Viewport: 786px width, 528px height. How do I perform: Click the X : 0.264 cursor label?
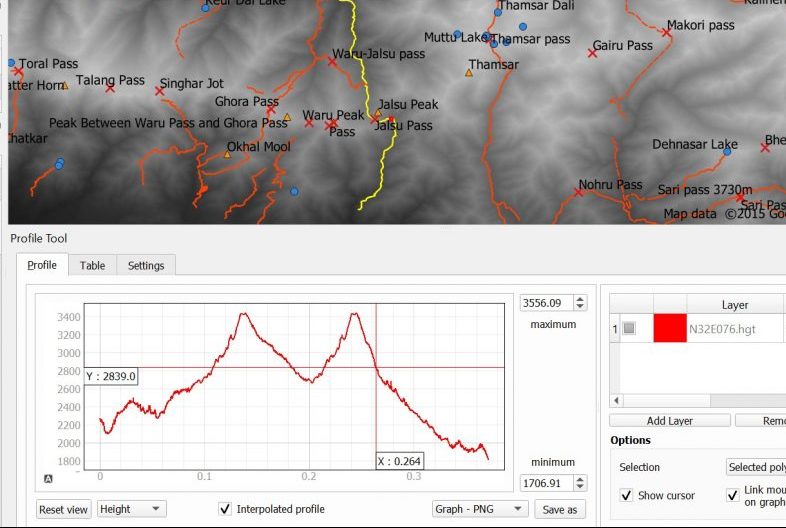tap(399, 461)
